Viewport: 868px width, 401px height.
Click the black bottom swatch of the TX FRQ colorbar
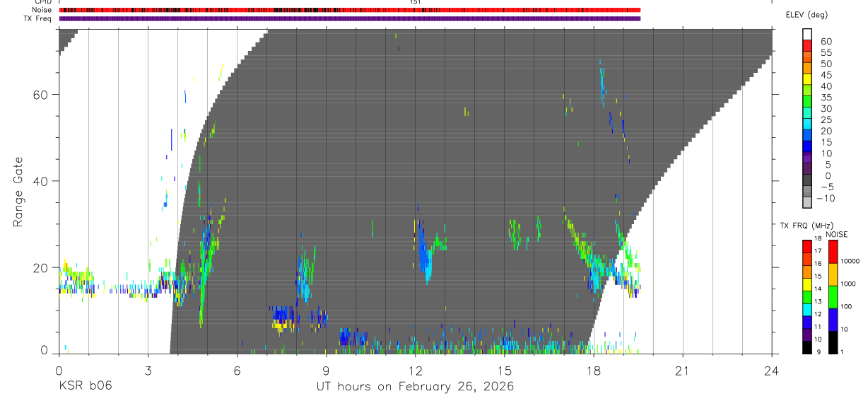tap(807, 347)
